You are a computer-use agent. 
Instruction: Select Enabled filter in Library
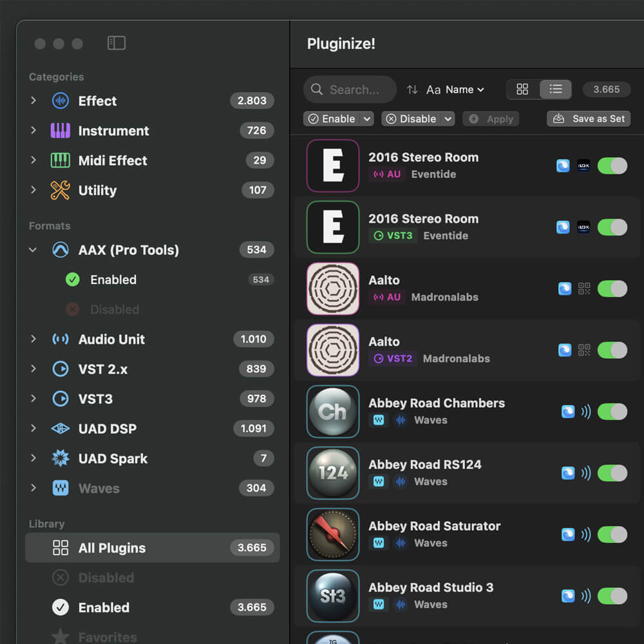coord(153,607)
